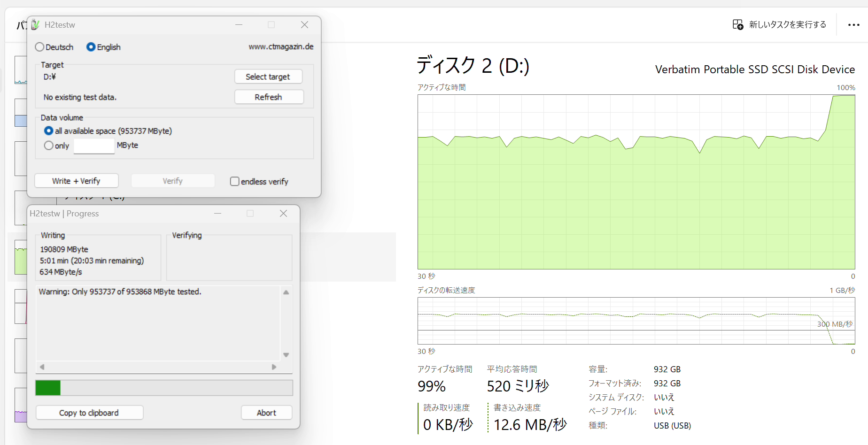This screenshot has height=445, width=868.
Task: Click the log box scroll up arrow
Action: (286, 292)
